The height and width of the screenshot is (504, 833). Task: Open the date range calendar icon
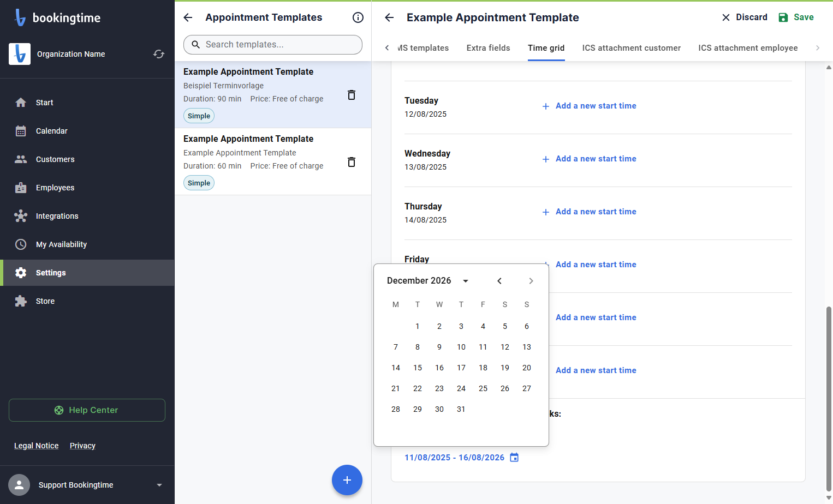[514, 457]
